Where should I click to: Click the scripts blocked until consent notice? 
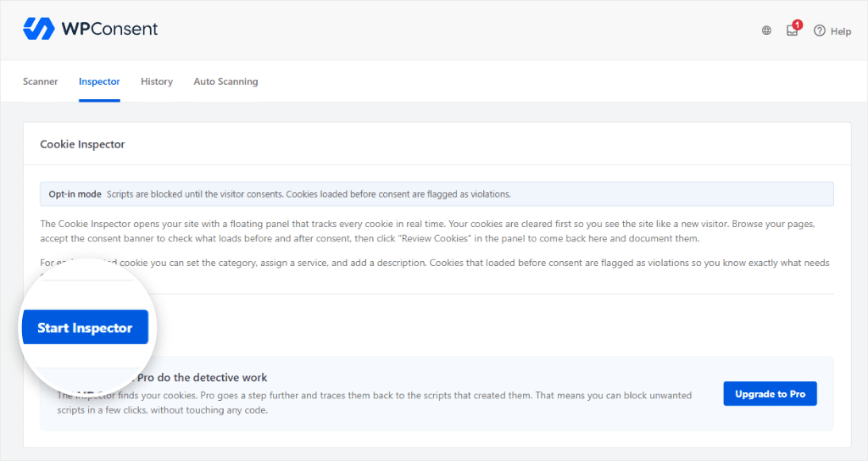309,194
